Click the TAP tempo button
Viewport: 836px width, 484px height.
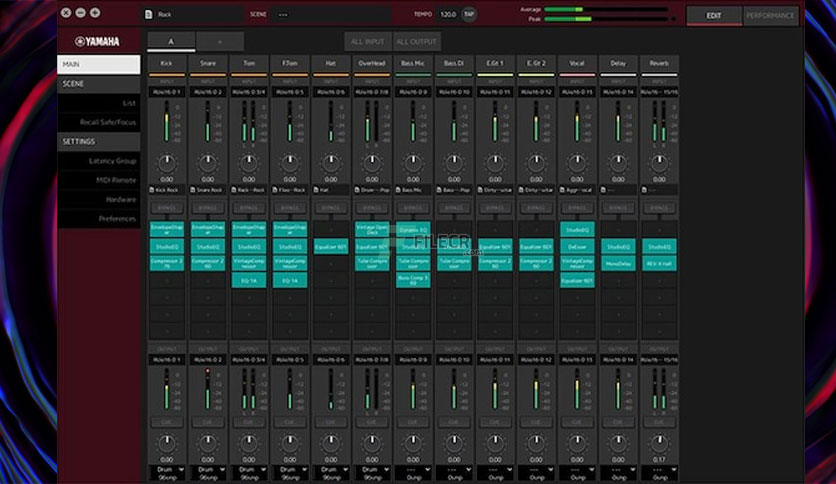click(x=469, y=14)
